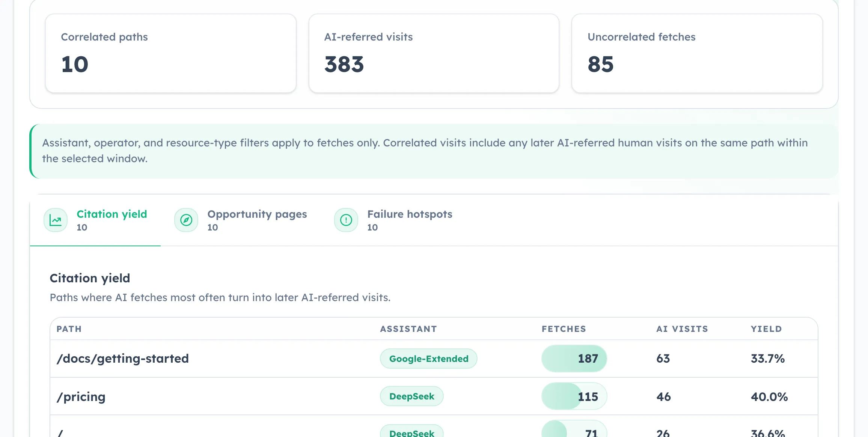The width and height of the screenshot is (868, 437).
Task: Click the 383 AI-referred visits number
Action: (344, 64)
